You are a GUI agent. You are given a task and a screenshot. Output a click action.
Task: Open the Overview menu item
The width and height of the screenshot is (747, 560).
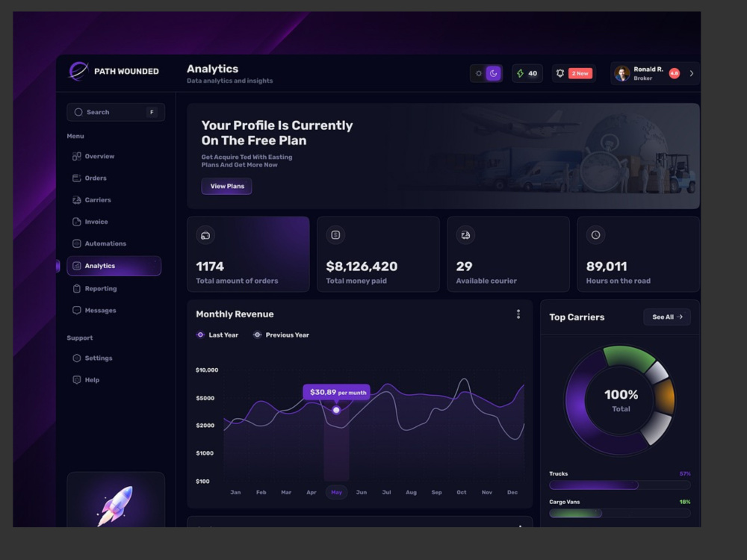pos(114,156)
